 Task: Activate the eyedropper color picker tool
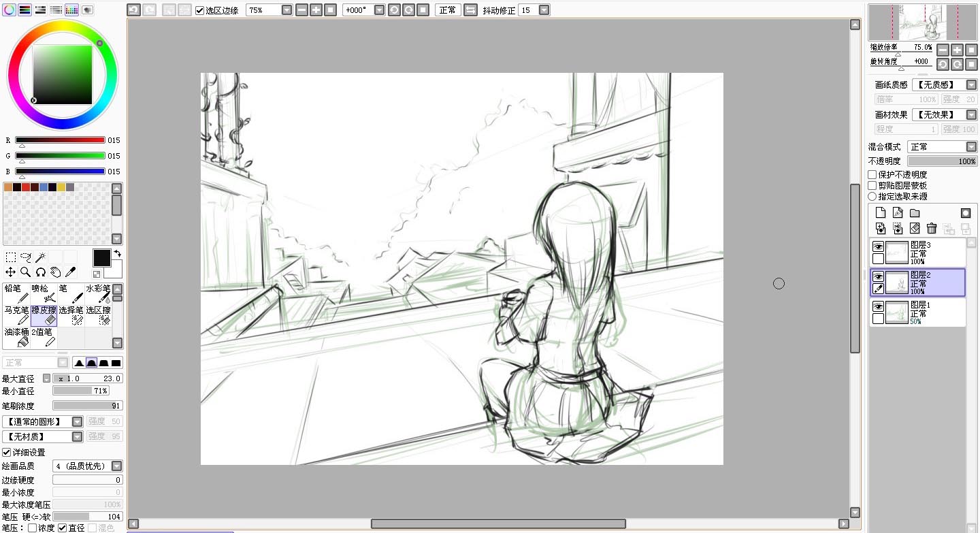point(70,272)
